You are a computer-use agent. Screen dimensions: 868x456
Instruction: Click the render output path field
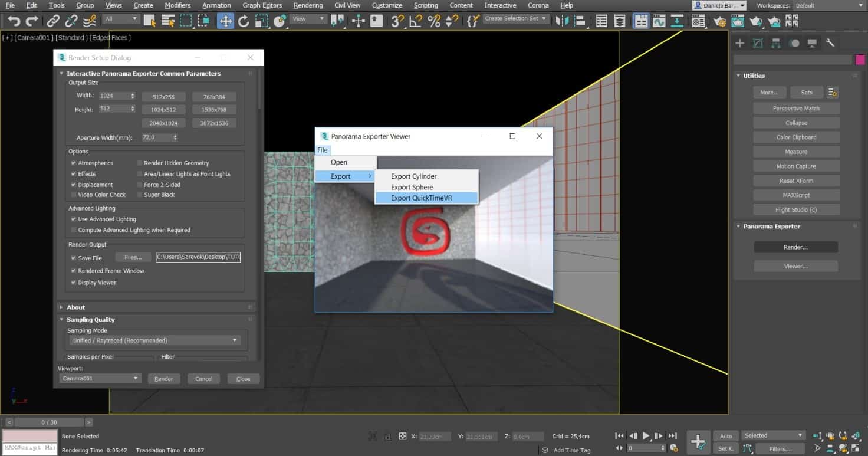click(198, 257)
